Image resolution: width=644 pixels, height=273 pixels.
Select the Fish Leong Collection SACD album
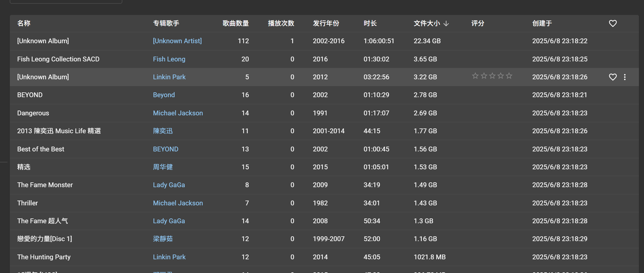tap(58, 59)
